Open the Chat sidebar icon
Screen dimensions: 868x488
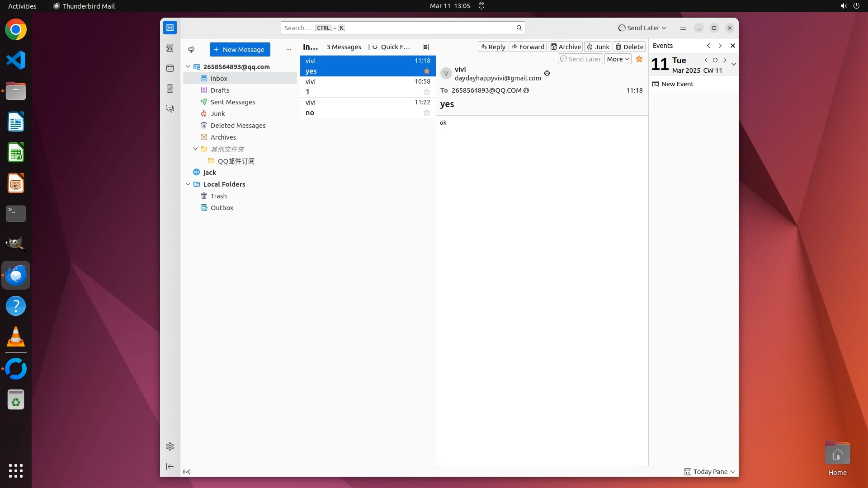(x=170, y=109)
